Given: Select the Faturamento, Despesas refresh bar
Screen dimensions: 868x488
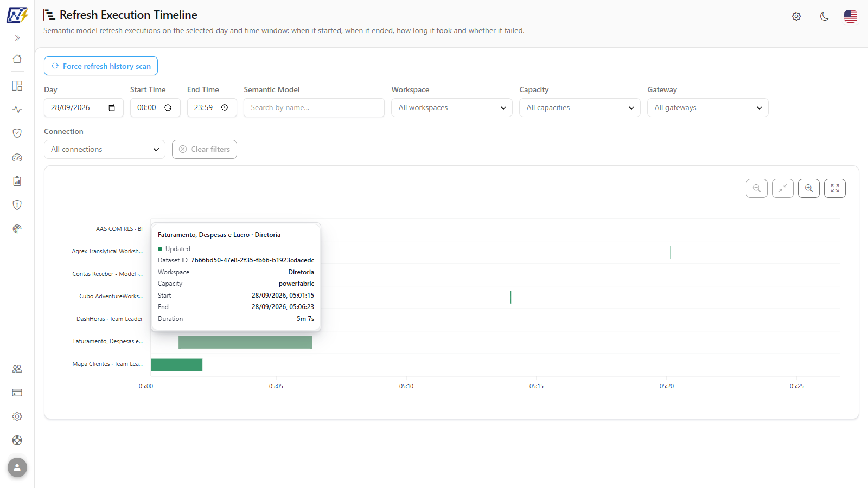Looking at the screenshot, I should tap(245, 342).
